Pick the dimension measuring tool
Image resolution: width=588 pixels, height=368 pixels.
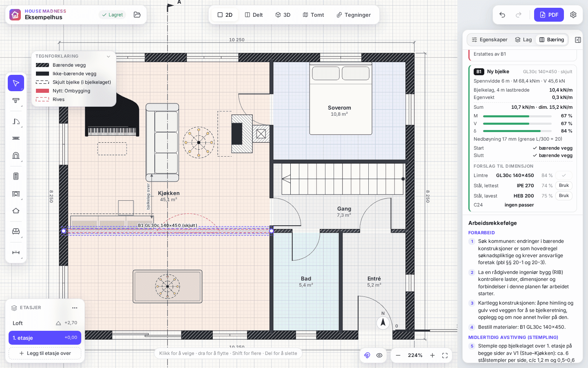16,253
